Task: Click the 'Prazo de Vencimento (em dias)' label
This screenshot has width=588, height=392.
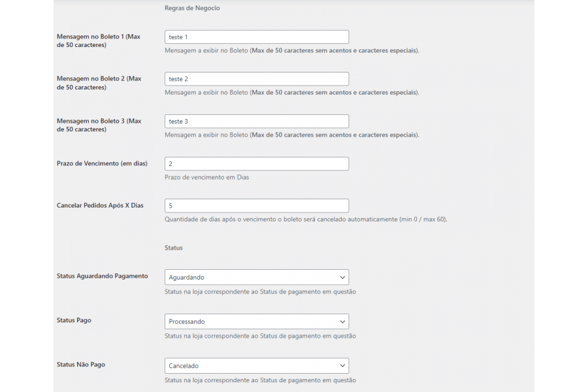Action: [x=102, y=163]
